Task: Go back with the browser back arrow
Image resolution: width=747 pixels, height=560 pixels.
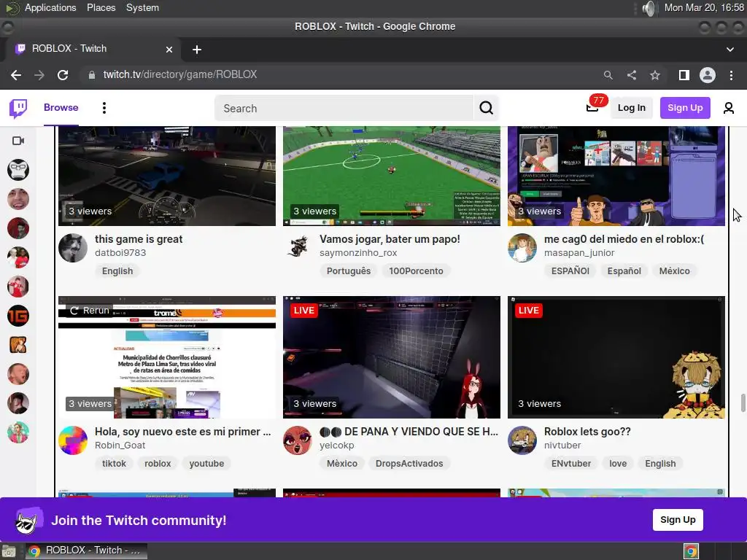Action: tap(16, 75)
